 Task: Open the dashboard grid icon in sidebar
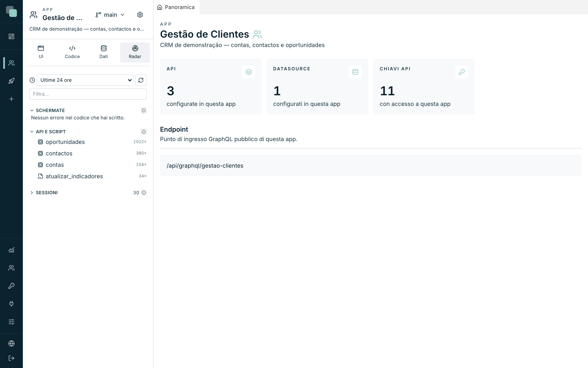click(x=11, y=36)
